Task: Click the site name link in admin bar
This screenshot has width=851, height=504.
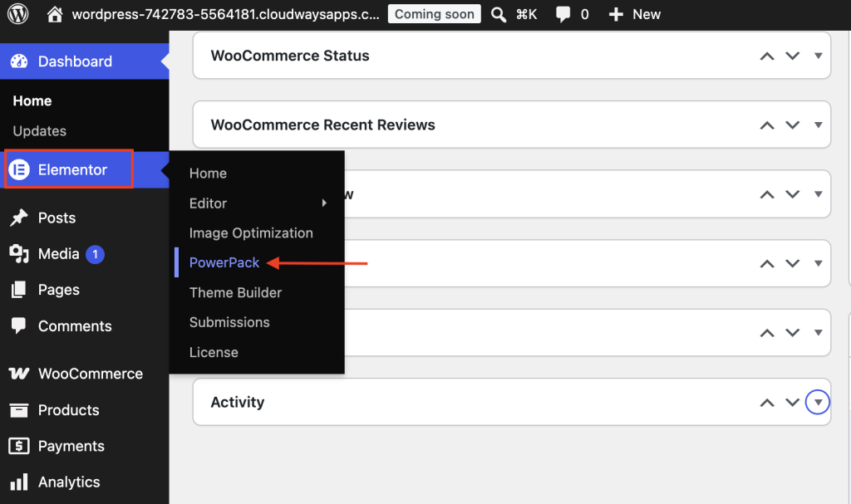Action: [x=226, y=15]
